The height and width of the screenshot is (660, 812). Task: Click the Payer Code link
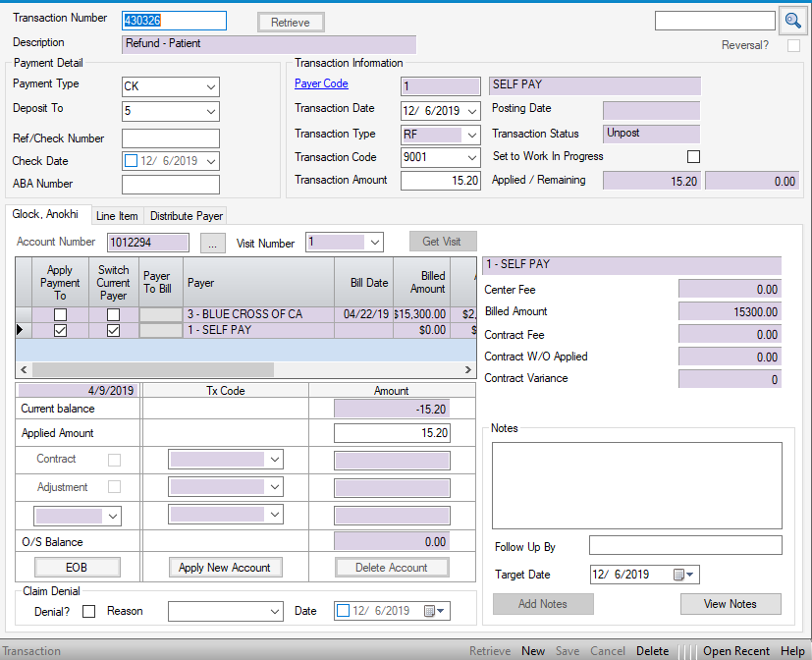pos(321,84)
